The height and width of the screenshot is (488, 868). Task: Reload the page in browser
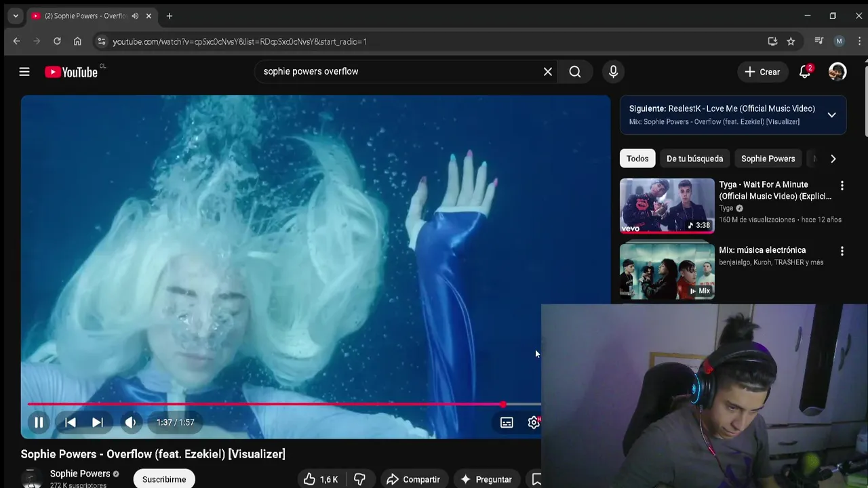point(57,41)
